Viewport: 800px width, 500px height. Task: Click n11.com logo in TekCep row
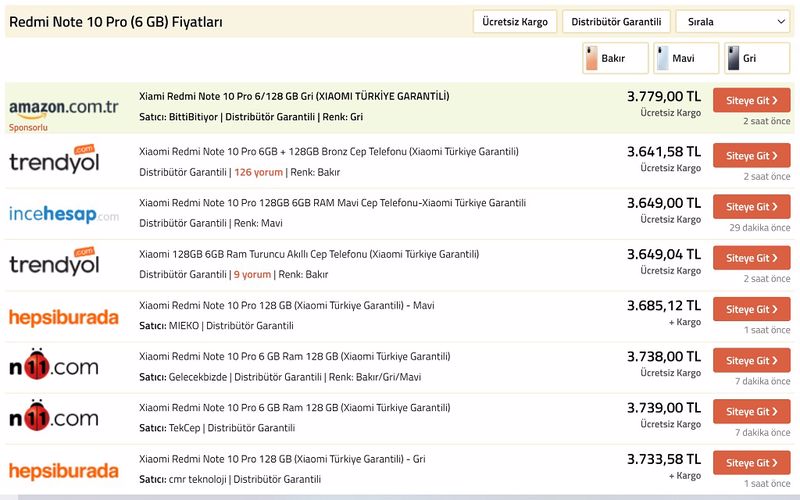pos(54,415)
